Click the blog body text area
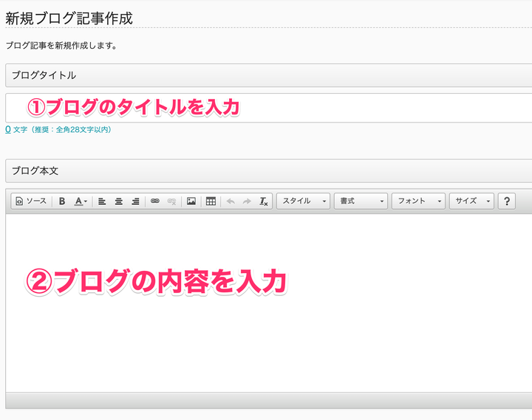 (x=269, y=303)
